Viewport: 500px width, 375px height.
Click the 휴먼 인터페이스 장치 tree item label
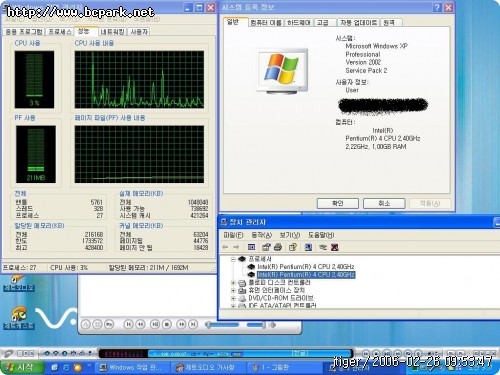277,290
